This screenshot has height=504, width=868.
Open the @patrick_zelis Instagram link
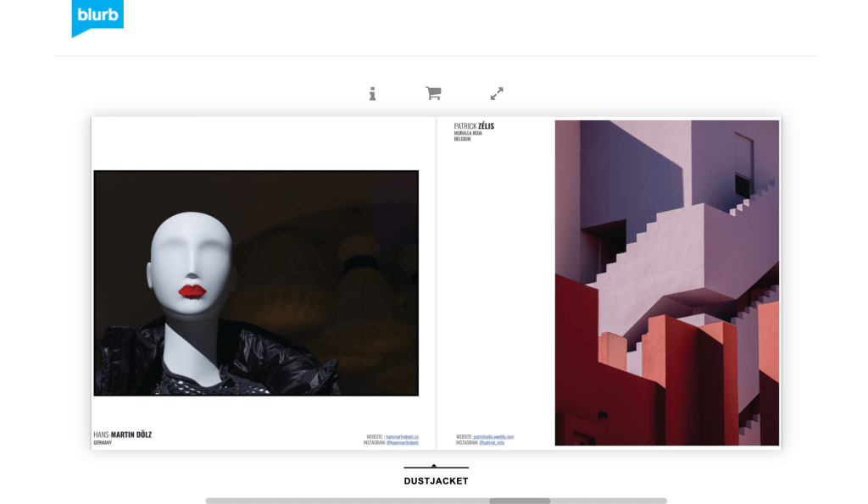click(x=491, y=443)
